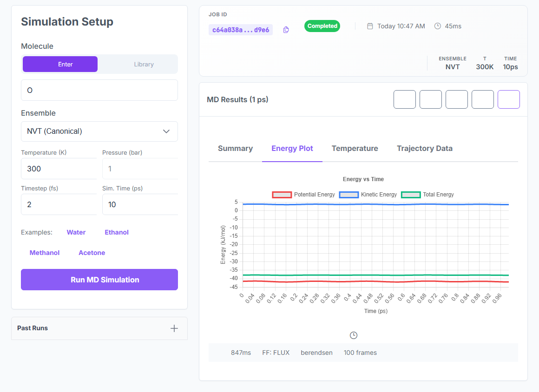Switch to the Trajectory Data tab
The height and width of the screenshot is (392, 539).
pyautogui.click(x=425, y=149)
